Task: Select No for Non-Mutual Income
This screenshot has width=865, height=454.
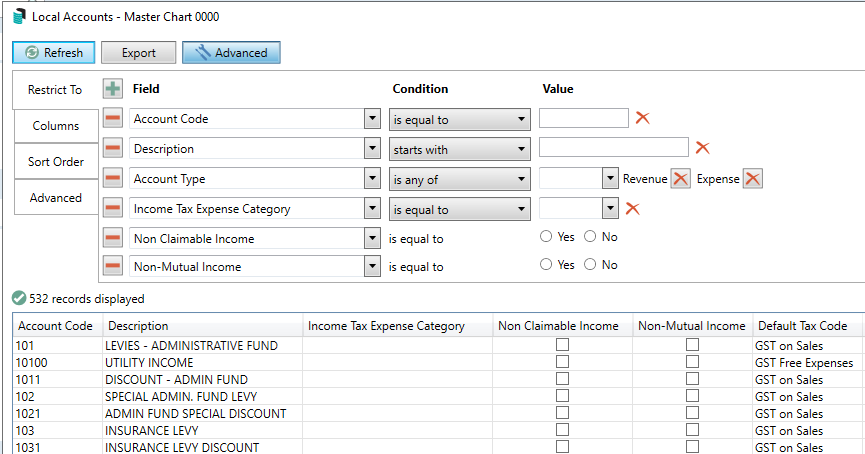Action: [x=590, y=266]
